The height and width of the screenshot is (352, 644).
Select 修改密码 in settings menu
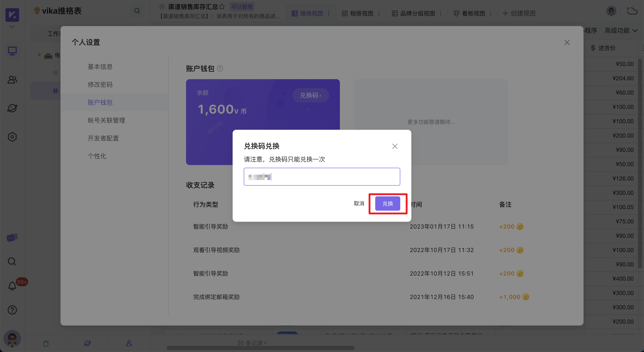click(x=100, y=85)
